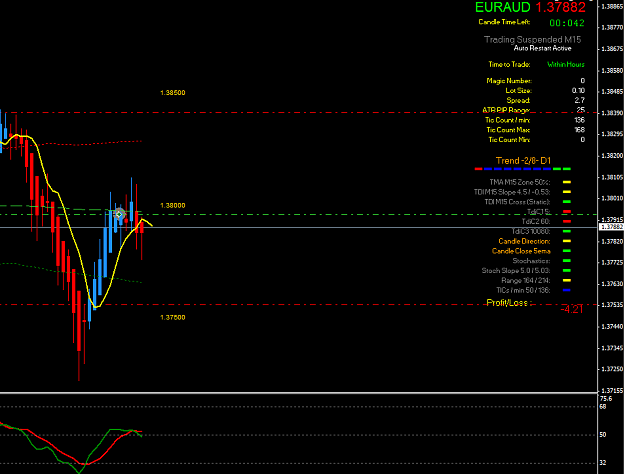Click the ATR PIP Range label
The height and width of the screenshot is (474, 625).
point(506,110)
